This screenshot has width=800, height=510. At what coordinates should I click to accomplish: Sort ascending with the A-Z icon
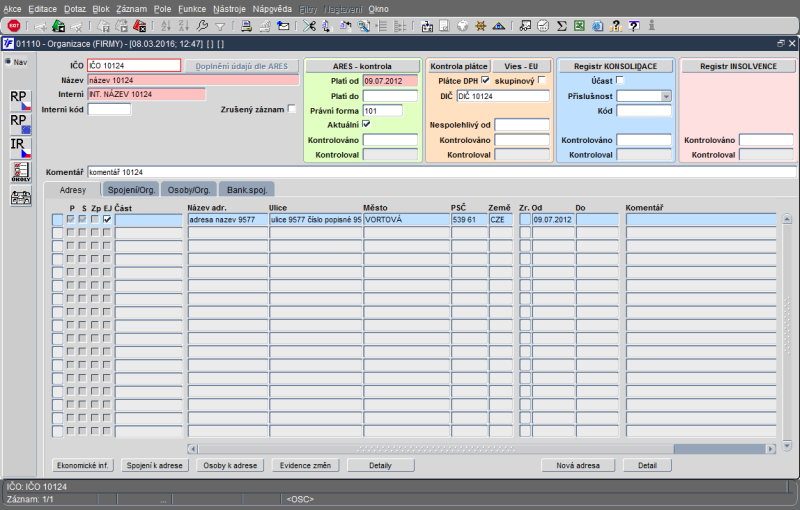(x=166, y=26)
